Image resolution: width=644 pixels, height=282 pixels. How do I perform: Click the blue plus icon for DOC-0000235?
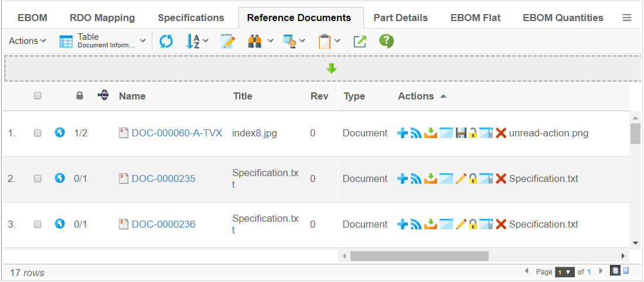tap(403, 178)
